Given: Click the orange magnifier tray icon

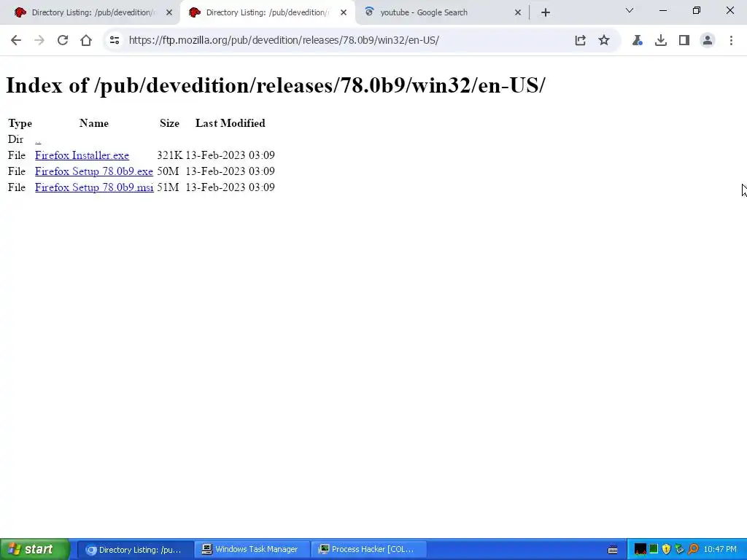Looking at the screenshot, I should 693,550.
